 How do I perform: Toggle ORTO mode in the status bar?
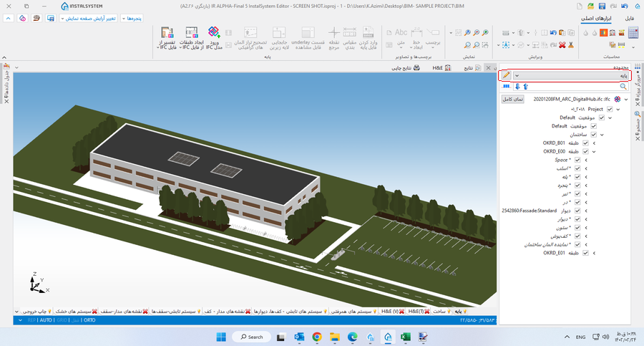point(89,320)
